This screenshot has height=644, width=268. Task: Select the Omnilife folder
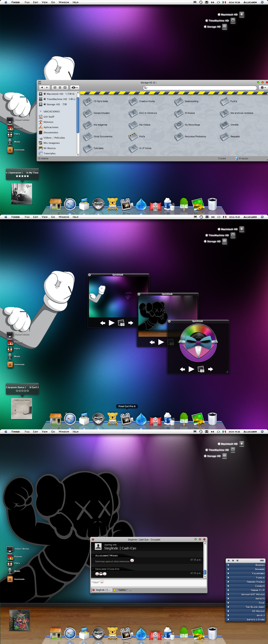click(229, 125)
